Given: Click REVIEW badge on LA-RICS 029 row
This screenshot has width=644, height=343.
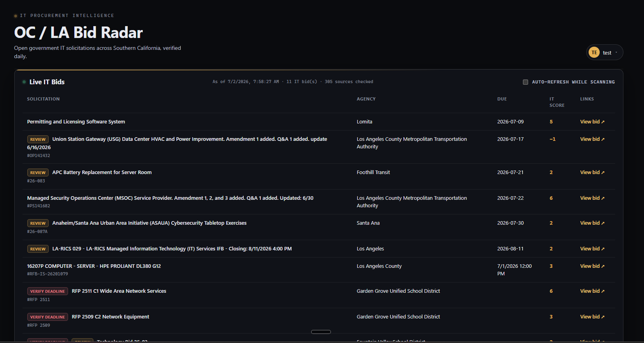Looking at the screenshot, I should (x=38, y=249).
